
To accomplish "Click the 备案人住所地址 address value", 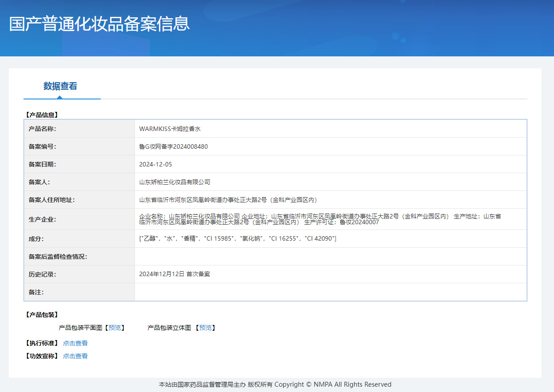I will pos(229,200).
